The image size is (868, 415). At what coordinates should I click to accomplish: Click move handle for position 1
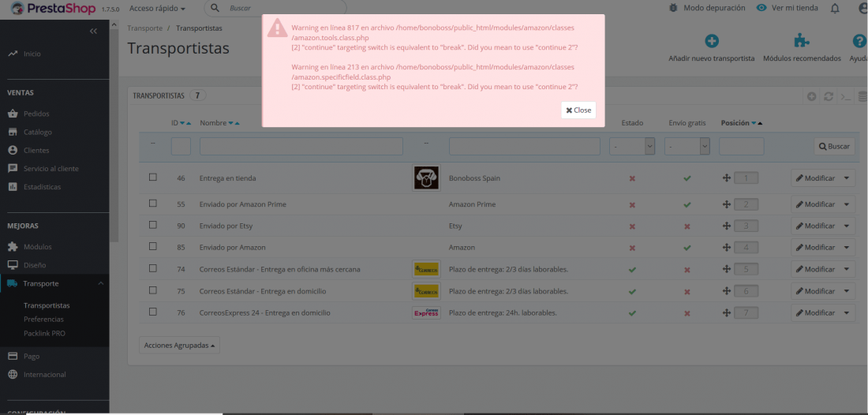727,178
